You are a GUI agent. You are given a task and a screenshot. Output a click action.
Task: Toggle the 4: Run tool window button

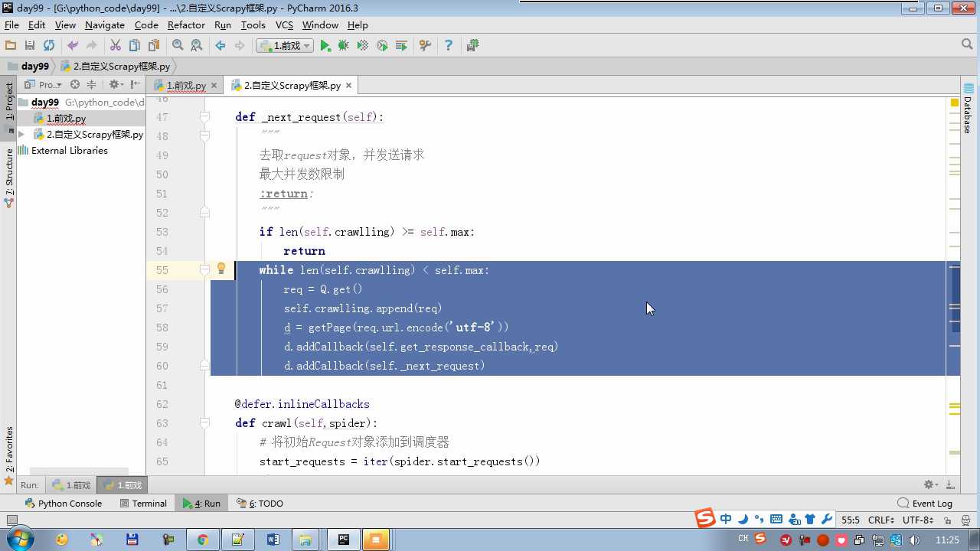pos(201,504)
